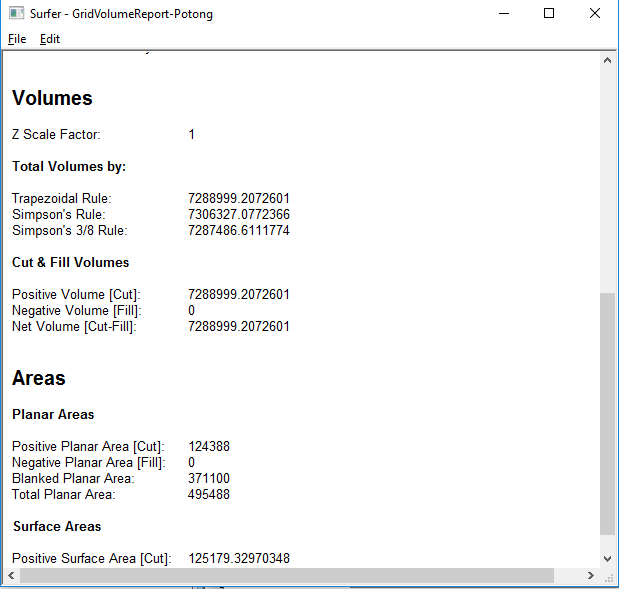Click the Net Volume [Cut-Fill] value
Viewport: 619px width, 589px height.
[239, 326]
